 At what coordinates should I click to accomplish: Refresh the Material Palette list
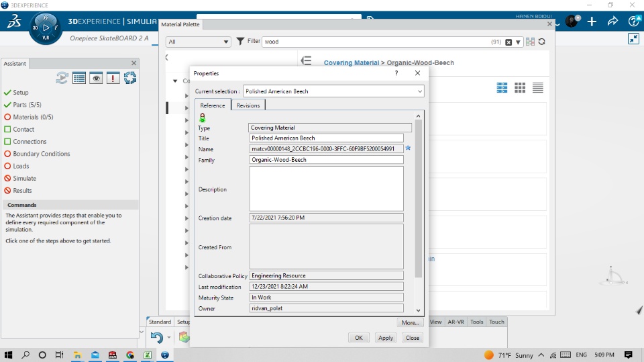pyautogui.click(x=542, y=42)
